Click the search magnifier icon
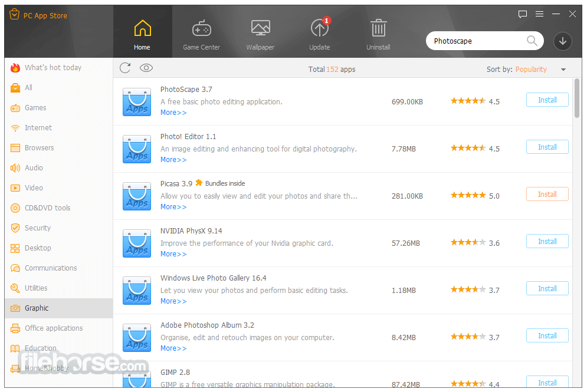The image size is (587, 392). coord(532,41)
